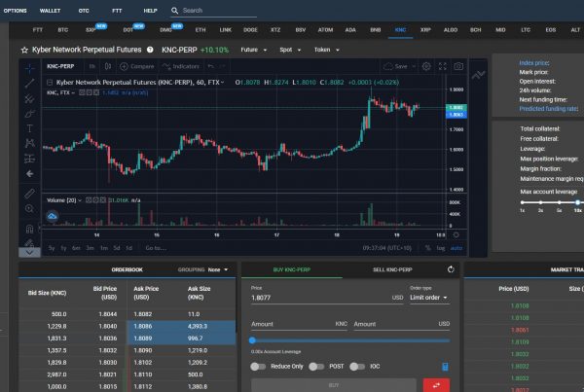Open the Future dropdown
Viewport: 584px width, 392px height.
254,50
